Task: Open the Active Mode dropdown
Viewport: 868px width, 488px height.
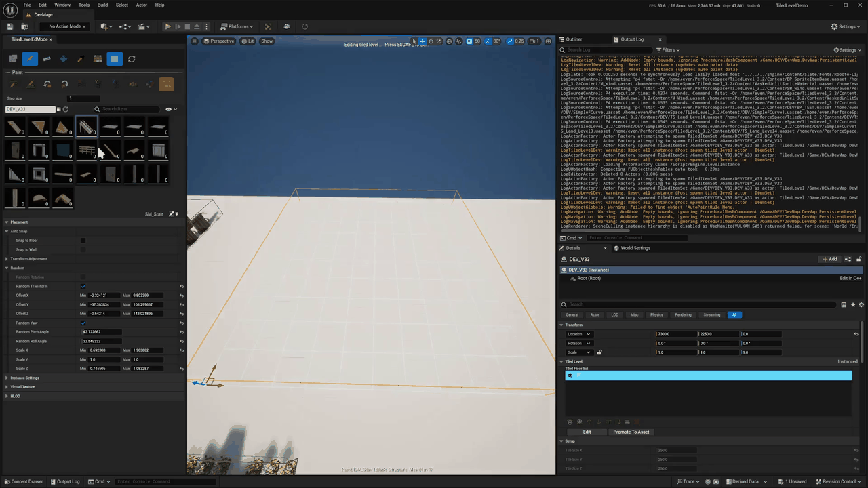Action: point(65,26)
